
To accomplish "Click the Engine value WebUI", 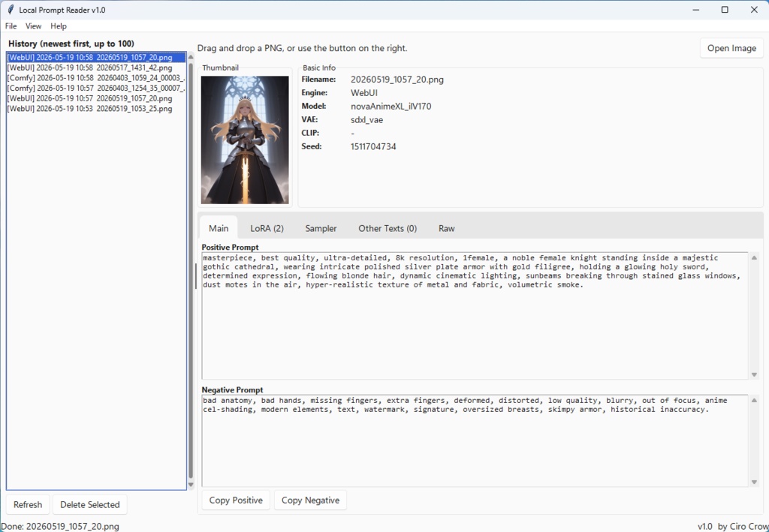I will 364,92.
